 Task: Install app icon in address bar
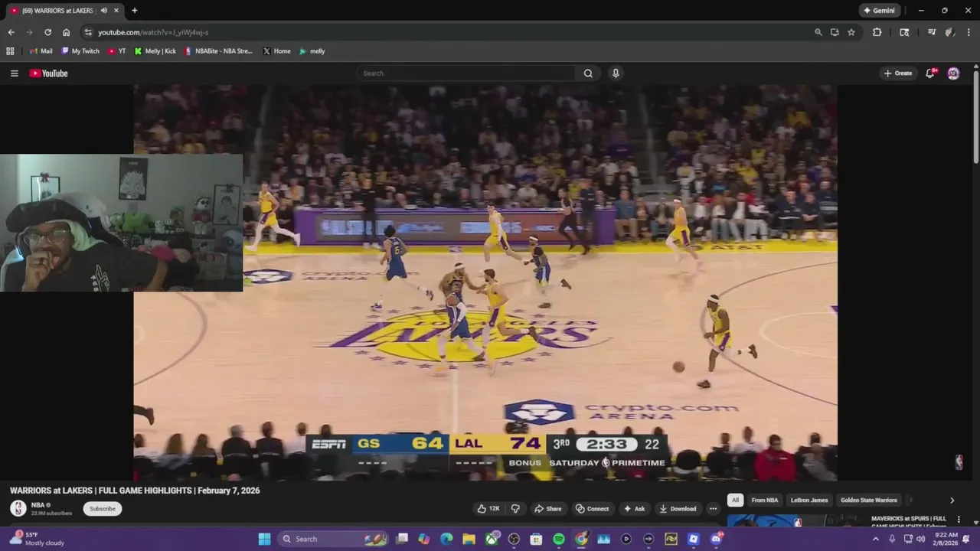point(835,32)
